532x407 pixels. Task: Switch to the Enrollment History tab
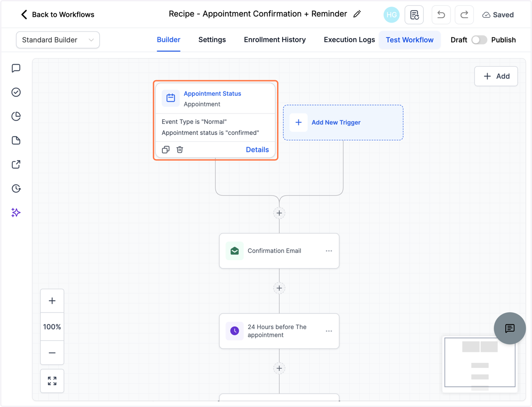275,40
